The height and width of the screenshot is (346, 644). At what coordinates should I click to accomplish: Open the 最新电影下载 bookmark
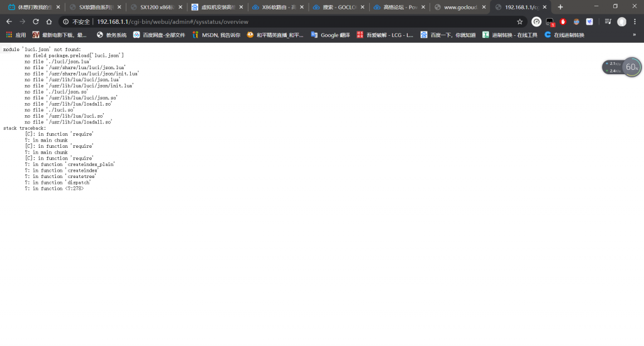pos(60,35)
